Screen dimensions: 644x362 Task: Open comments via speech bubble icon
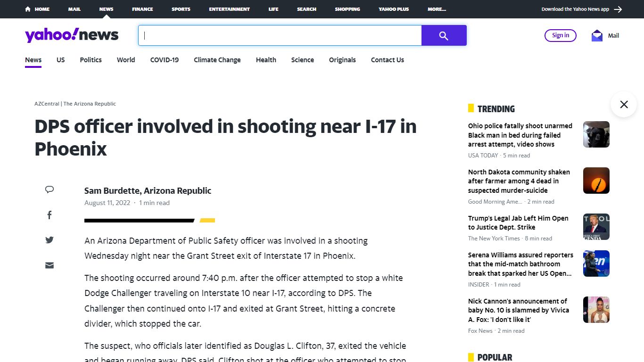[x=50, y=189]
